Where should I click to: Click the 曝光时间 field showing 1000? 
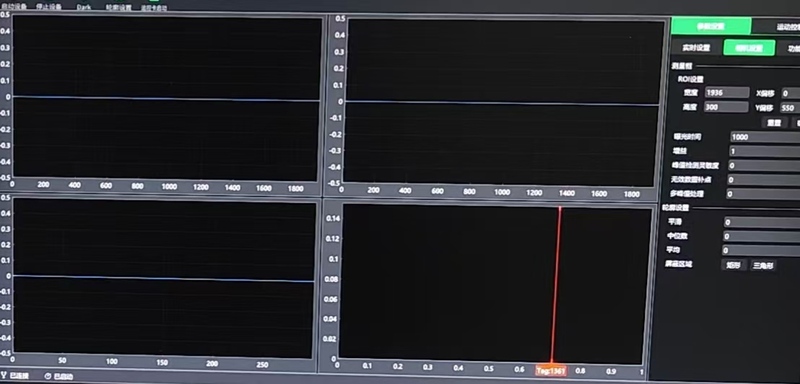tap(764, 137)
